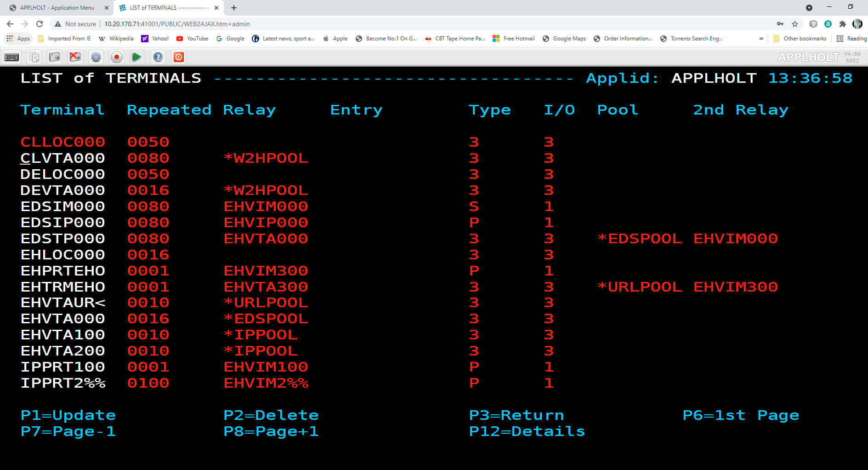This screenshot has width=868, height=470.
Task: Click the copy screen pages icon
Action: point(34,57)
